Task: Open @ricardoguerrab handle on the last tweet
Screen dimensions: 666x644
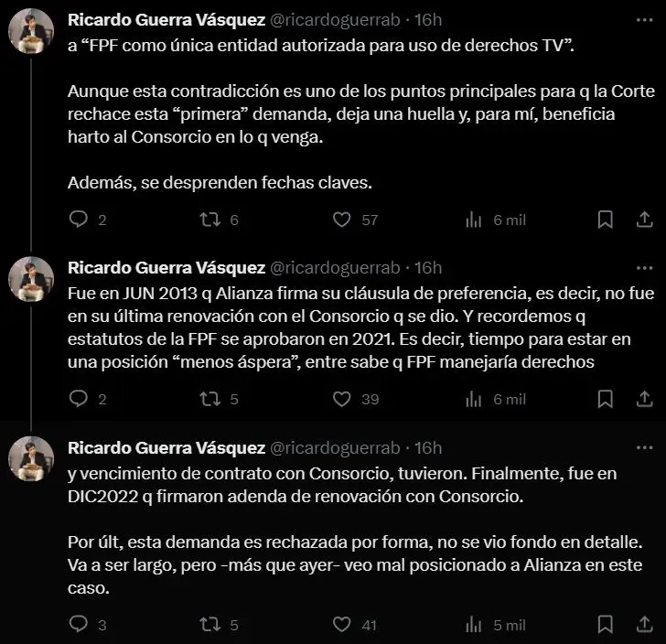Action: click(x=333, y=448)
